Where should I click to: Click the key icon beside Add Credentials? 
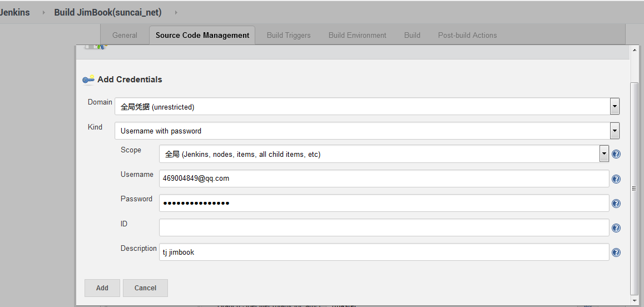pos(88,80)
